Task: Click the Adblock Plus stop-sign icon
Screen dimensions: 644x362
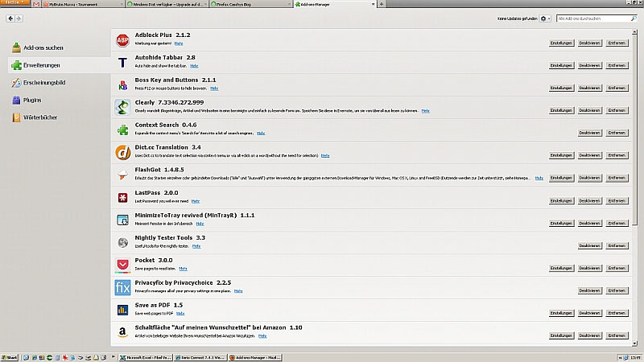Action: [122, 40]
